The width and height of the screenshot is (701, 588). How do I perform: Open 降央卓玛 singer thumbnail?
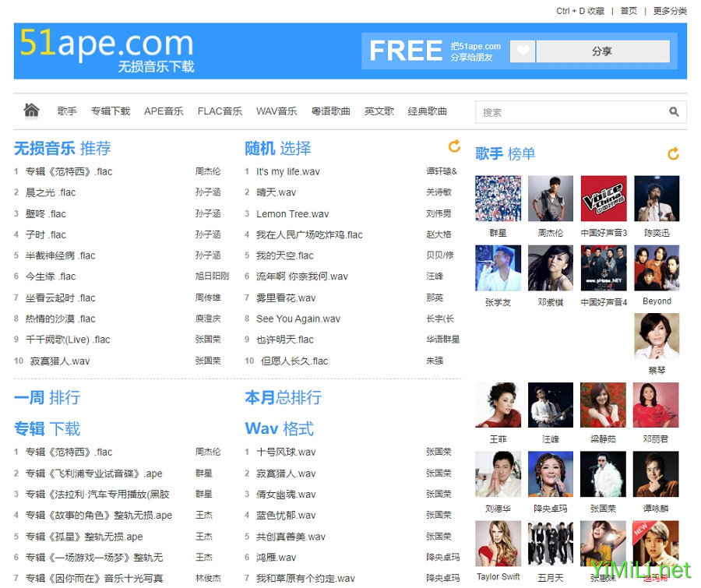point(551,474)
